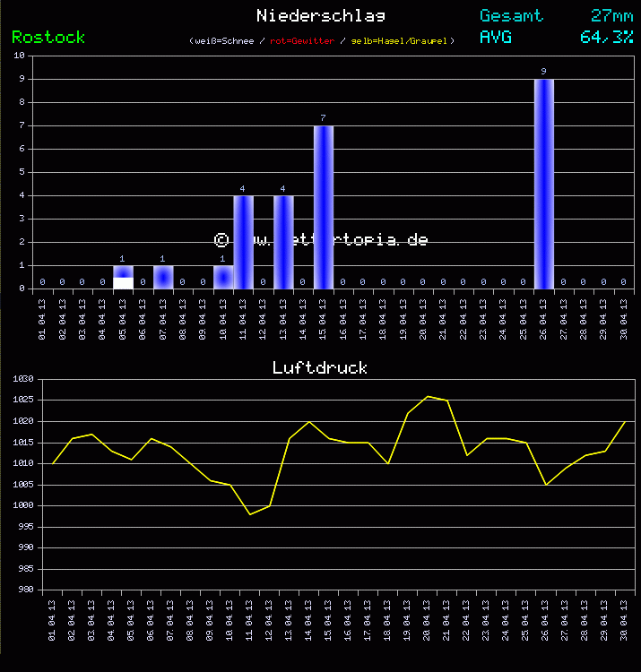Click the Luftdruck chart title
Viewport: 641px width, 672px height.
(x=320, y=367)
